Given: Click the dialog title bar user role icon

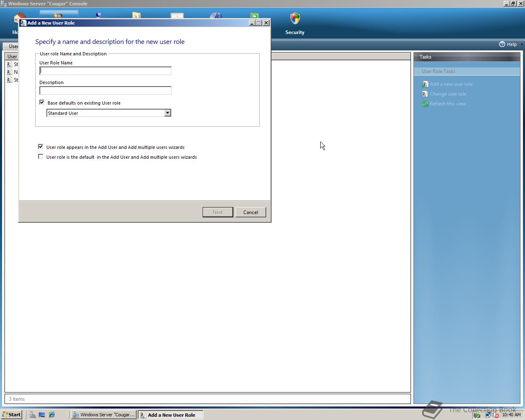Looking at the screenshot, I should point(23,23).
